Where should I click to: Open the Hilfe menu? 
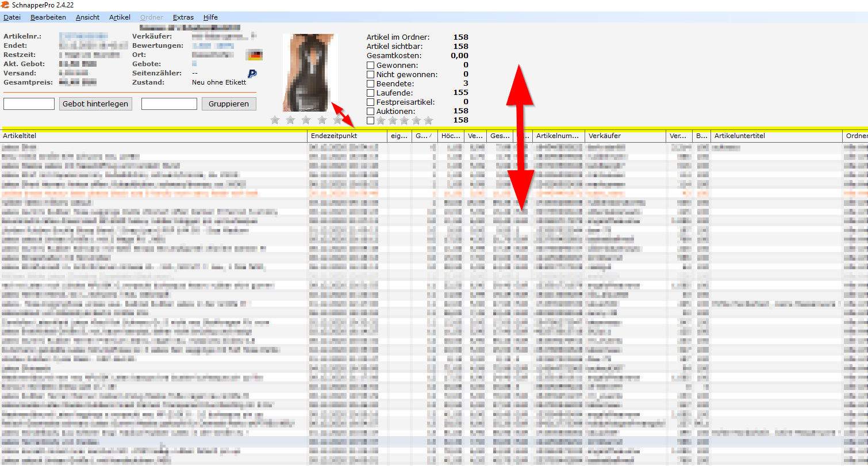(x=210, y=17)
